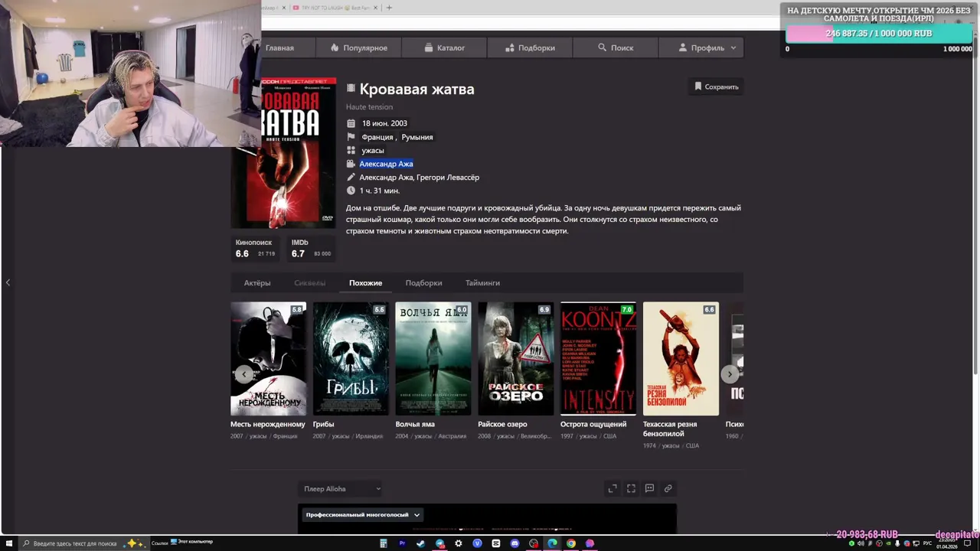Click director link Александр Ажа
The height and width of the screenshot is (551, 980).
coord(386,164)
